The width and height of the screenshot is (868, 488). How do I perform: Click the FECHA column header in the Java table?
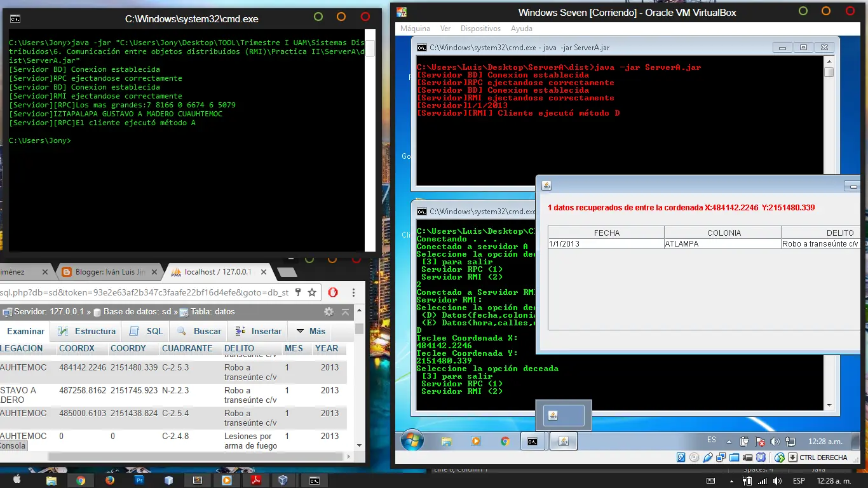pos(606,233)
